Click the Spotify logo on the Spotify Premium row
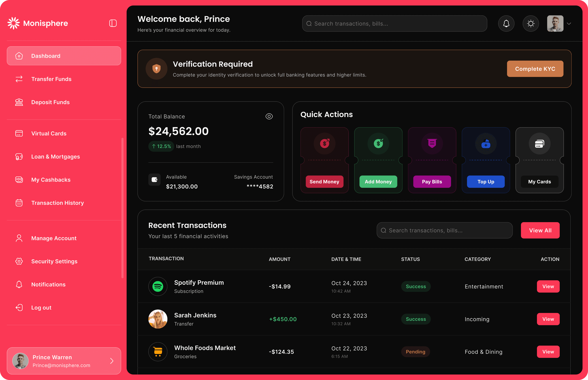Viewport: 588px width, 380px height. [158, 286]
